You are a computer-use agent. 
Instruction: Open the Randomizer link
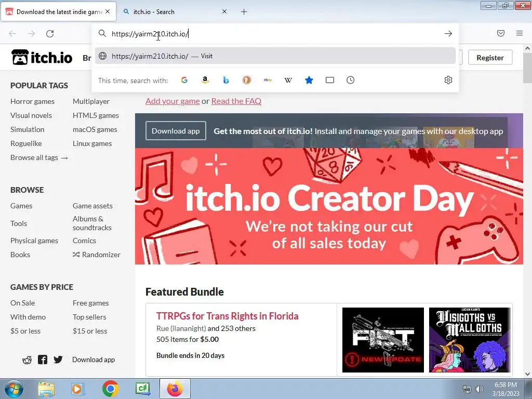[x=97, y=255]
